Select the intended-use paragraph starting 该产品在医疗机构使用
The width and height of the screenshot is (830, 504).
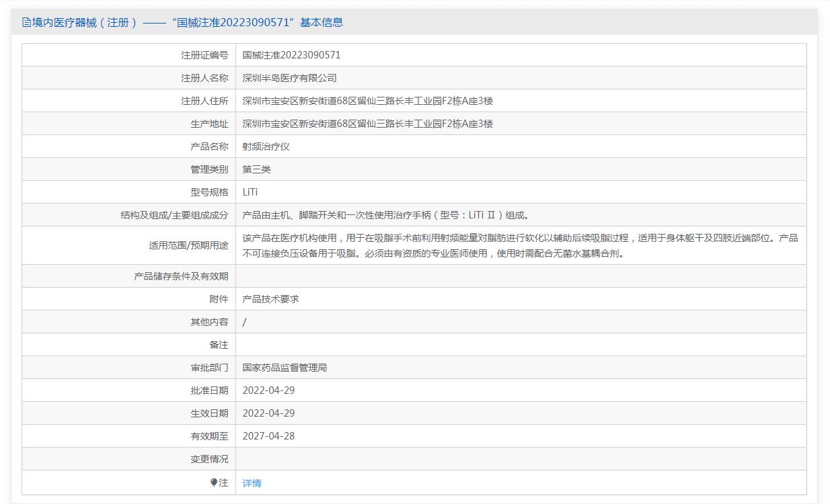[x=520, y=245]
